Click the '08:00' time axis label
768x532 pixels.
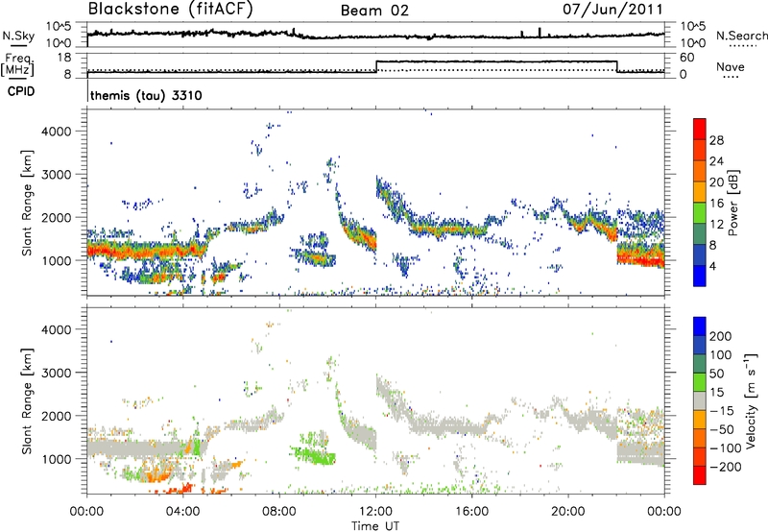tap(279, 512)
